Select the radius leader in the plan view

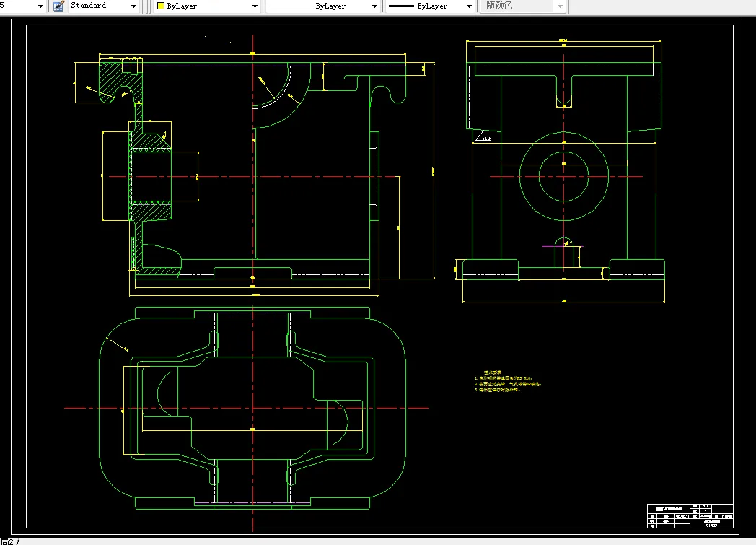(x=117, y=344)
